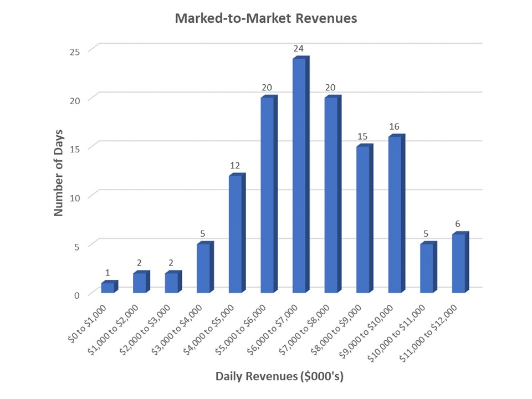This screenshot has width=532, height=399.
Task: Click the "Marked-to-Market Revenues" chart title
Action: tap(266, 18)
